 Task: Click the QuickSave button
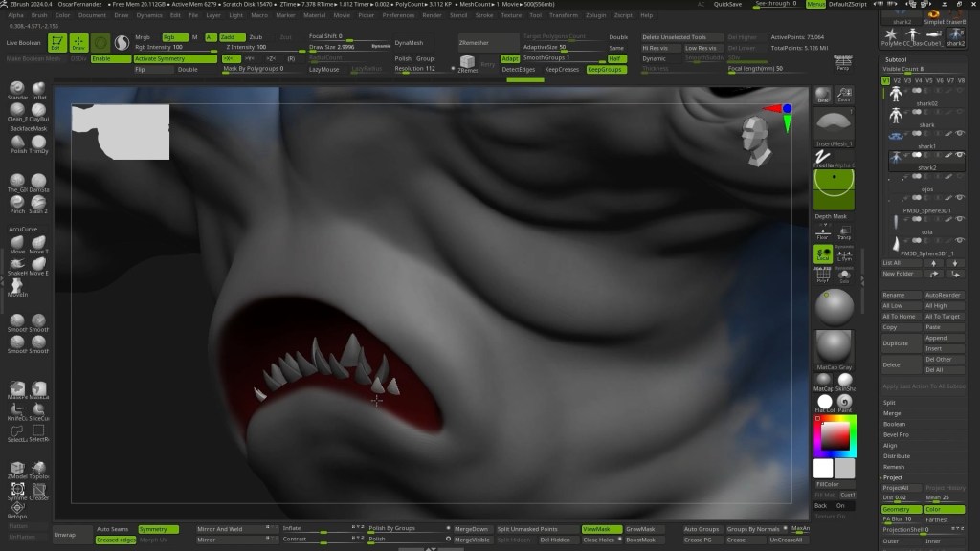[727, 4]
